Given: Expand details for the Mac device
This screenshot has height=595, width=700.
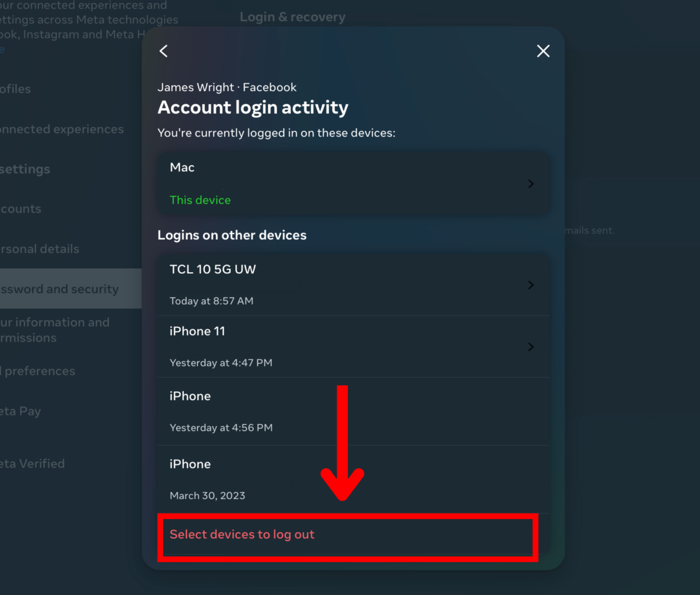Looking at the screenshot, I should pyautogui.click(x=530, y=183).
